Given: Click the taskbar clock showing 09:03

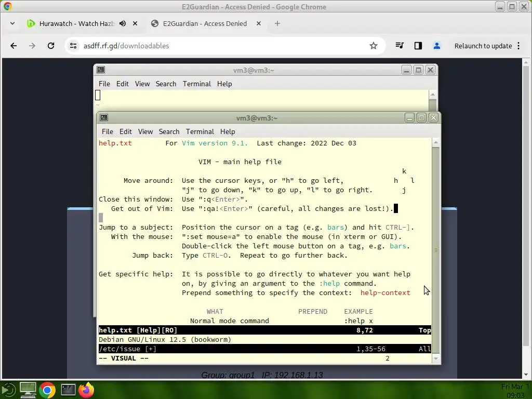Looking at the screenshot, I should pos(515,391).
